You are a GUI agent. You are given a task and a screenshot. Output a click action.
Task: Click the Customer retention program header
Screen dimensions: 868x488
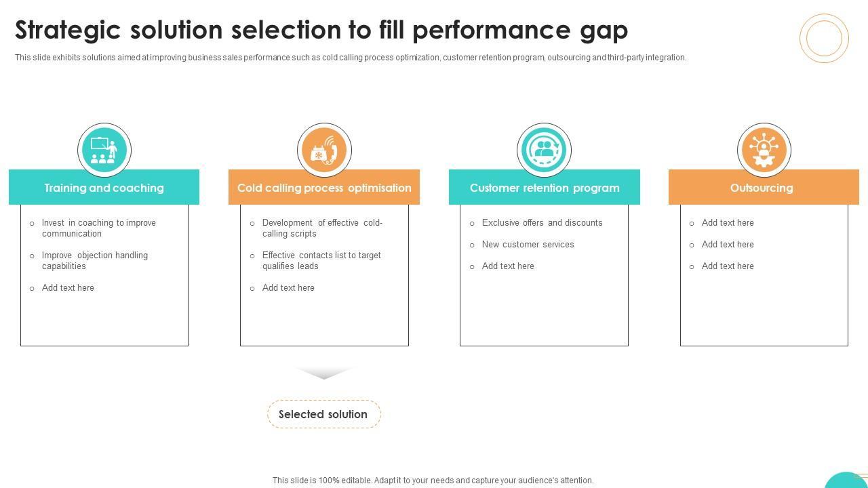point(544,188)
